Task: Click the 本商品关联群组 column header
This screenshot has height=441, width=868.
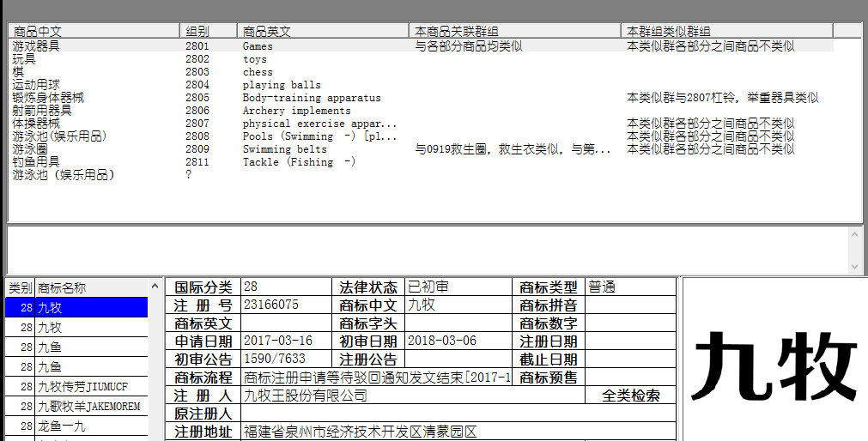Action: (x=515, y=31)
